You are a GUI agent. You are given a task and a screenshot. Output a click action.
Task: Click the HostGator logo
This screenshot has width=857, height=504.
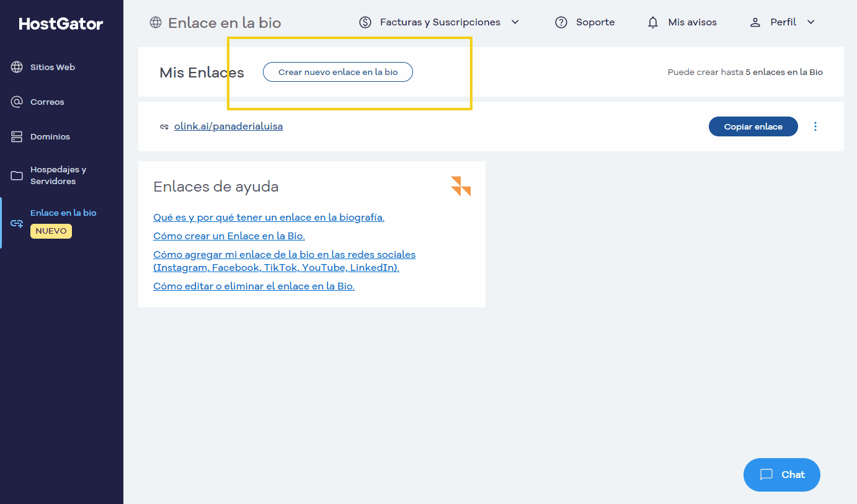(61, 24)
